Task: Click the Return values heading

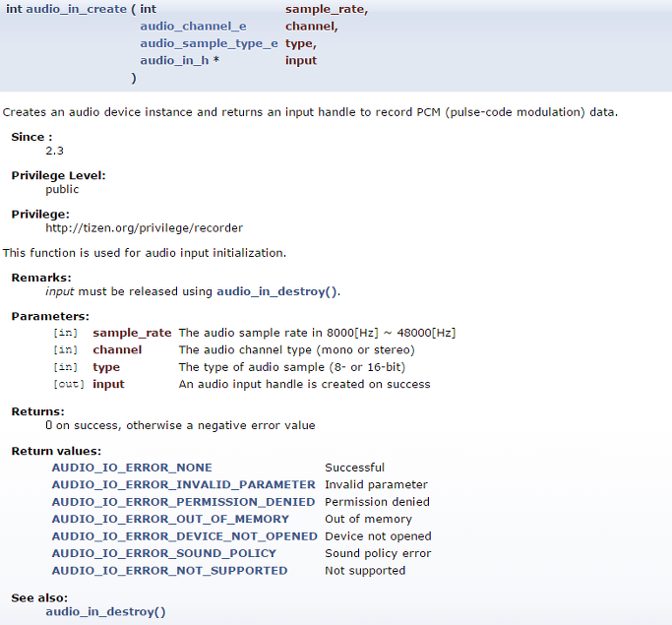Action: tap(56, 452)
